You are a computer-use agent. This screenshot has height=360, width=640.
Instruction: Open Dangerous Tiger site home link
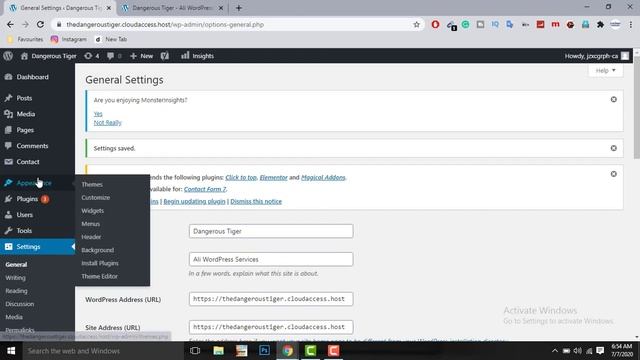pyautogui.click(x=49, y=56)
